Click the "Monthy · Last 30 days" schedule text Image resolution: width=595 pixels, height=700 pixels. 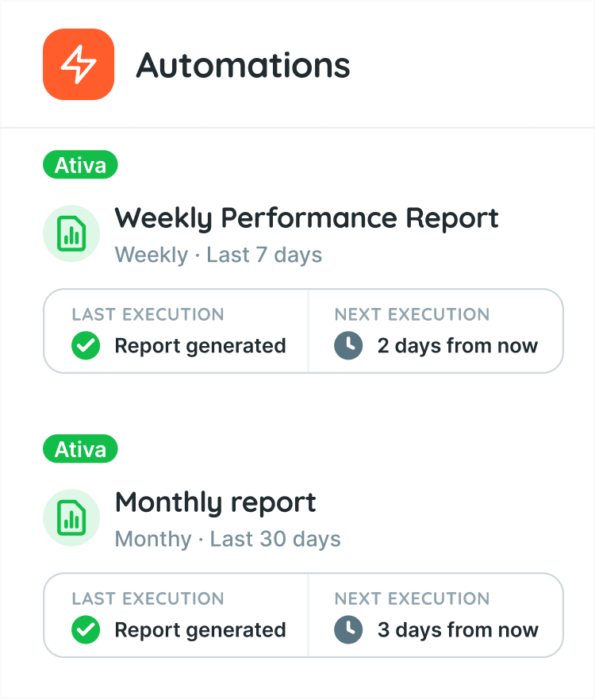tap(228, 540)
